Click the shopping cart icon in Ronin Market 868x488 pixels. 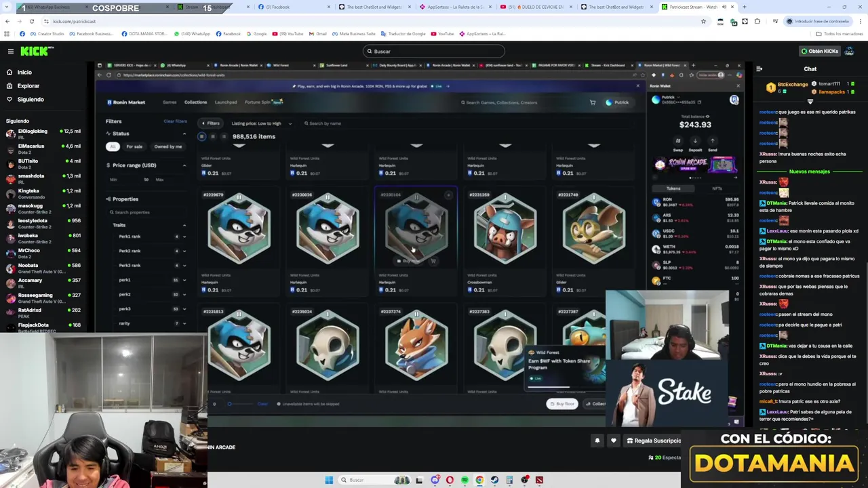tap(593, 102)
